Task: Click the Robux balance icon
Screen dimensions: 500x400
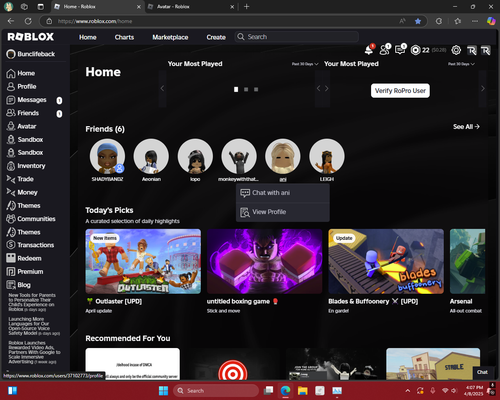Action: (415, 50)
